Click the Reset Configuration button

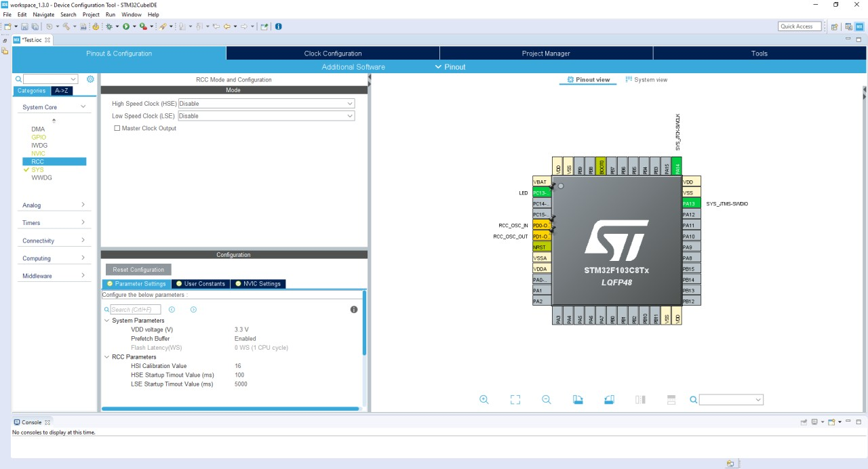click(138, 269)
